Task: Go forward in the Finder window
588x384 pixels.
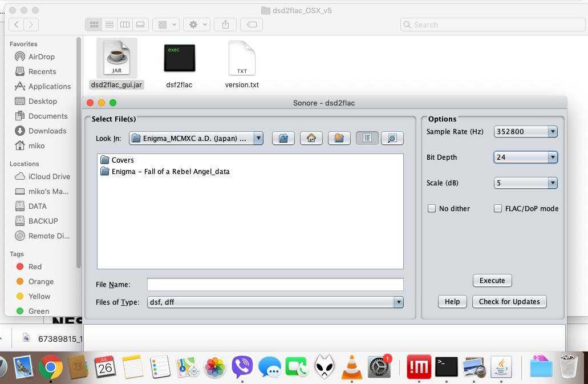Action: coord(31,25)
